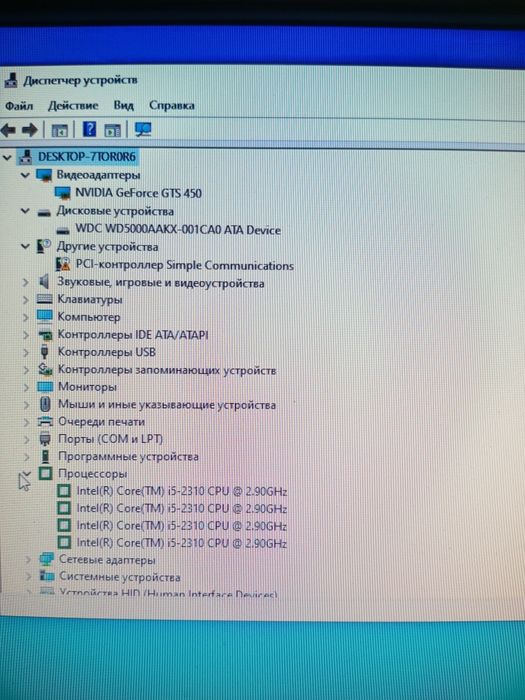
Task: Expand the Мониторы category chevron
Action: click(x=26, y=387)
